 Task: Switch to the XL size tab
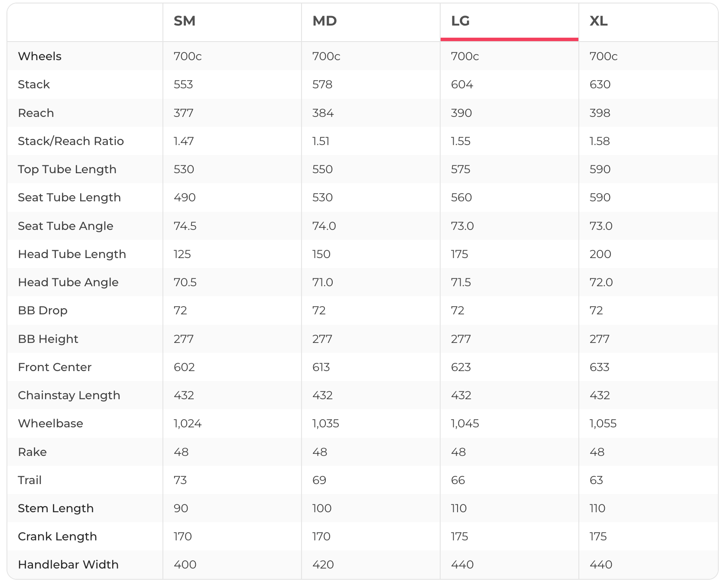pos(598,21)
